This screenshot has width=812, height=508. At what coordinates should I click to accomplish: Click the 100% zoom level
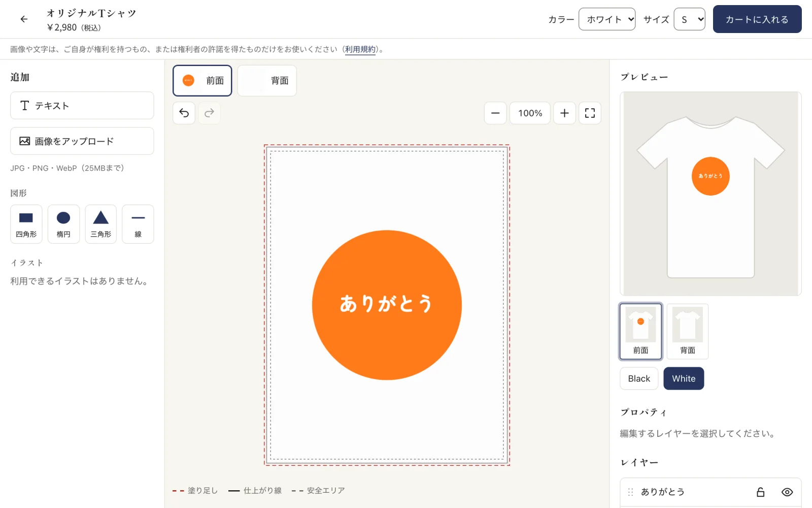(530, 113)
